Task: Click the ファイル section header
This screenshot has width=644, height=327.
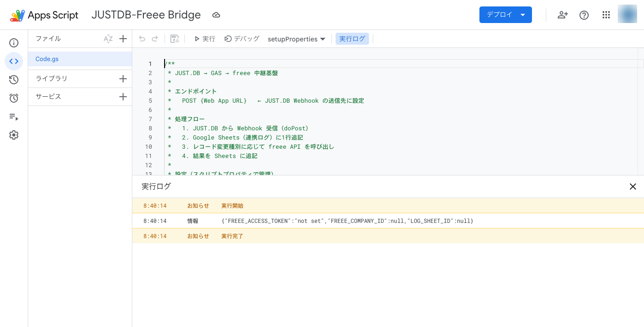Action: [48, 39]
